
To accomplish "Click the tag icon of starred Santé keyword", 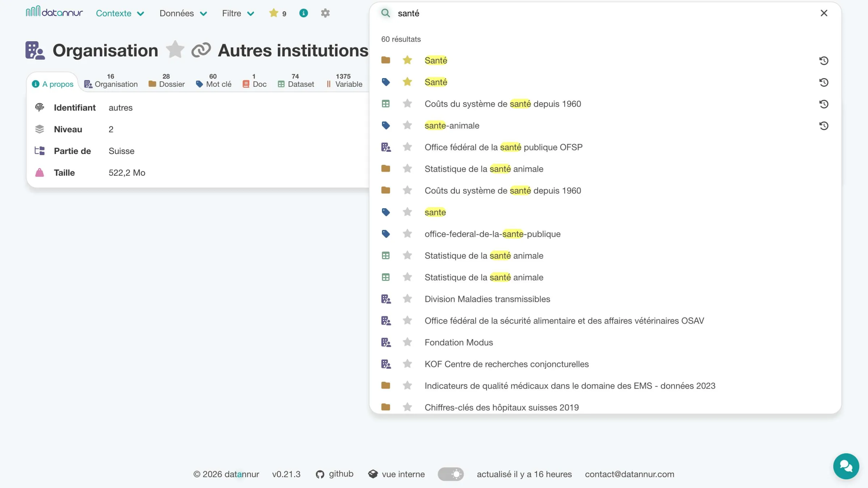I will 386,82.
